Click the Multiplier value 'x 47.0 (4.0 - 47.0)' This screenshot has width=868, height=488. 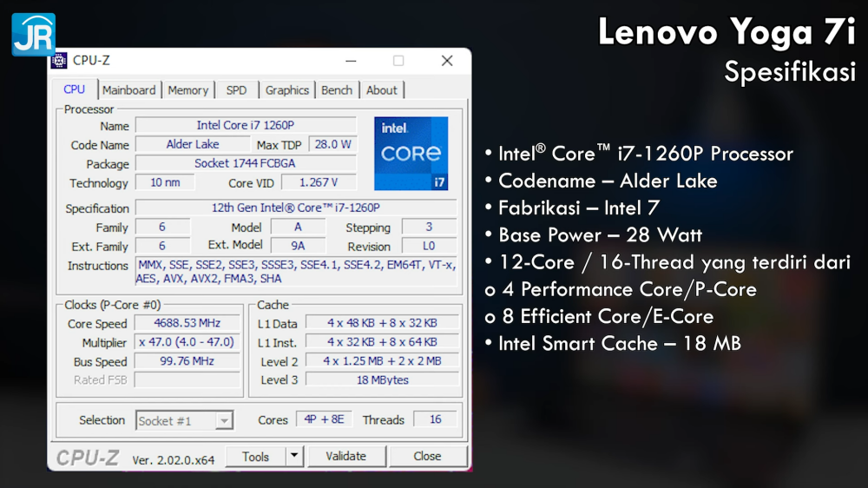coord(187,342)
